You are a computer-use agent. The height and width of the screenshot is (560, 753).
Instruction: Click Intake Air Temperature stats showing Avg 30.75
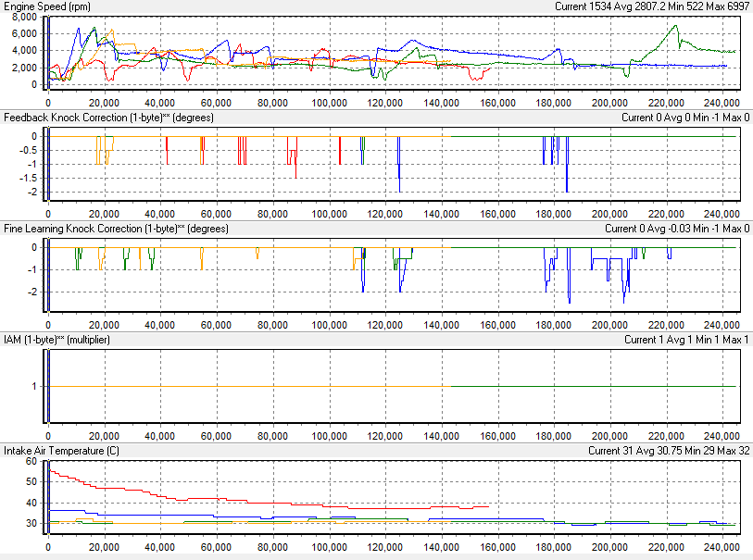click(669, 451)
